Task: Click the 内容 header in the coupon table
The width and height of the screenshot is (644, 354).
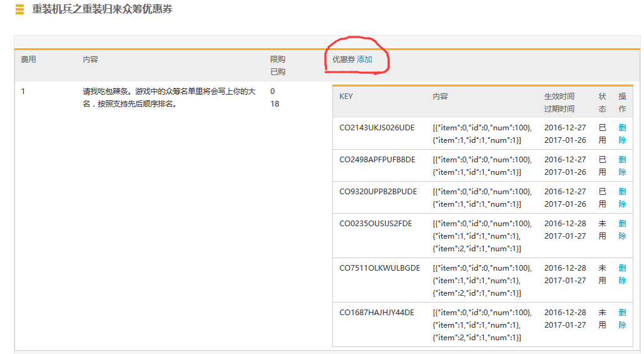Action: [x=440, y=96]
